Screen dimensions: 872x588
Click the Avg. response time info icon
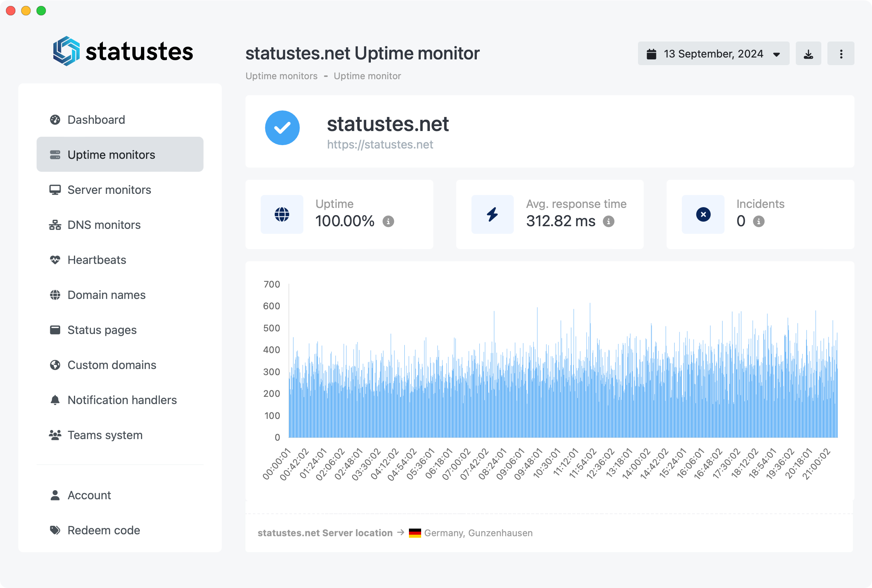pos(608,221)
